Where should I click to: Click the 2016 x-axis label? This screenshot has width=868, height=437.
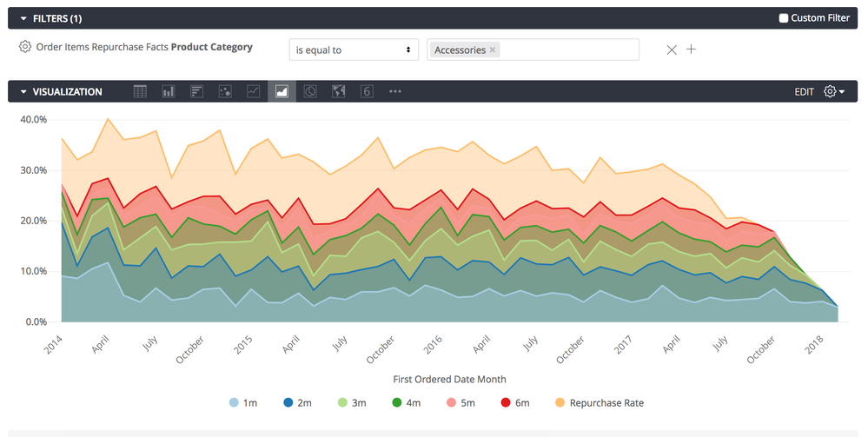[433, 345]
